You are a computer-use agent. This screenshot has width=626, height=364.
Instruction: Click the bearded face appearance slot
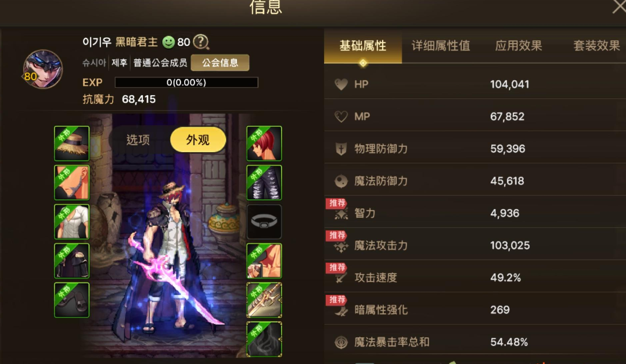[x=72, y=182]
